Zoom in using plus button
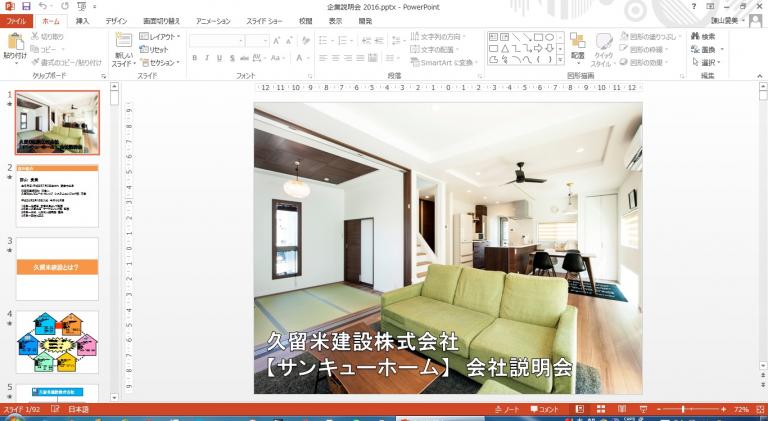 pos(724,409)
